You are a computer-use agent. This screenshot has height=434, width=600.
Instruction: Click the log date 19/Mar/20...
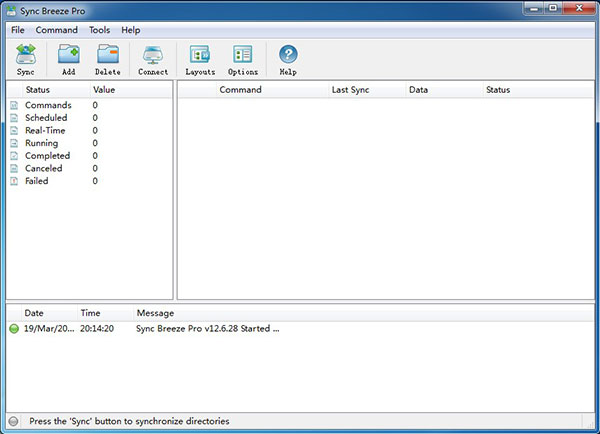(x=49, y=329)
